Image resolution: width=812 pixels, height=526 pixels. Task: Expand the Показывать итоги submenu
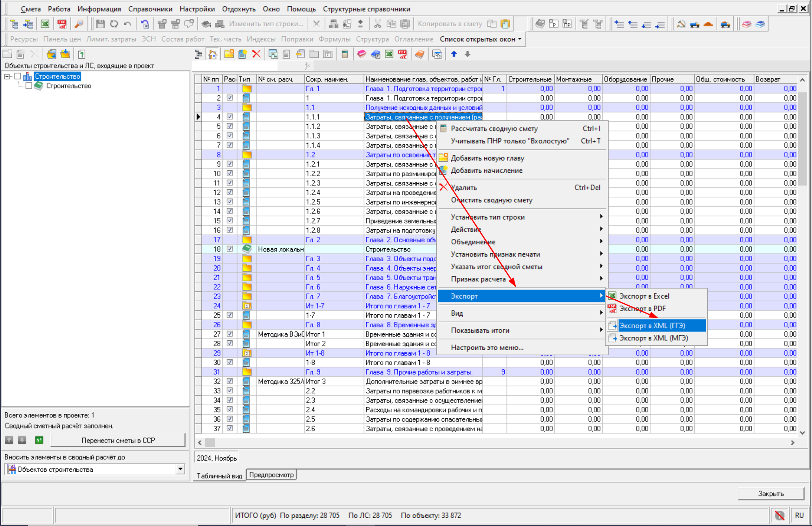522,330
